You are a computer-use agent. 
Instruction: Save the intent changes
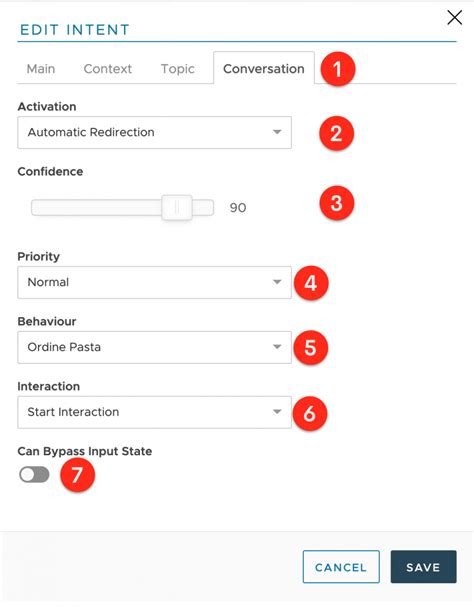pyautogui.click(x=423, y=567)
